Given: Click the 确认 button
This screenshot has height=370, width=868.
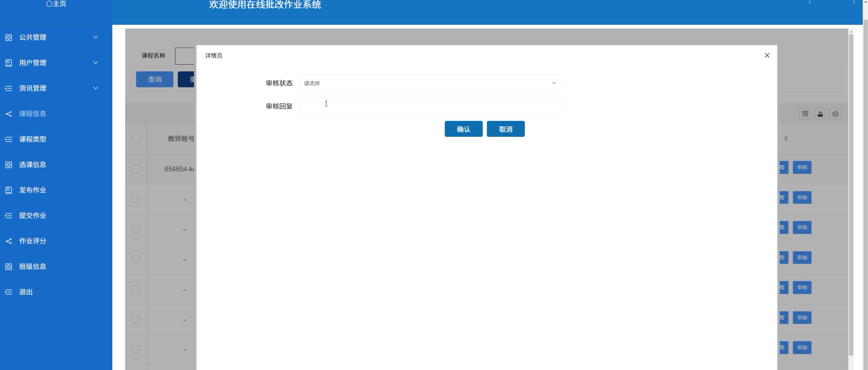Looking at the screenshot, I should 463,129.
